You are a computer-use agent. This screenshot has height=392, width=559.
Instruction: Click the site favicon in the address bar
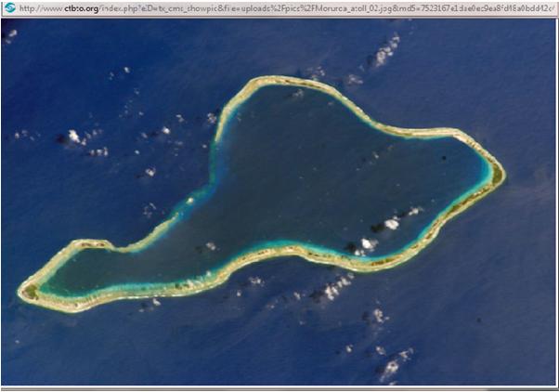pyautogui.click(x=9, y=9)
